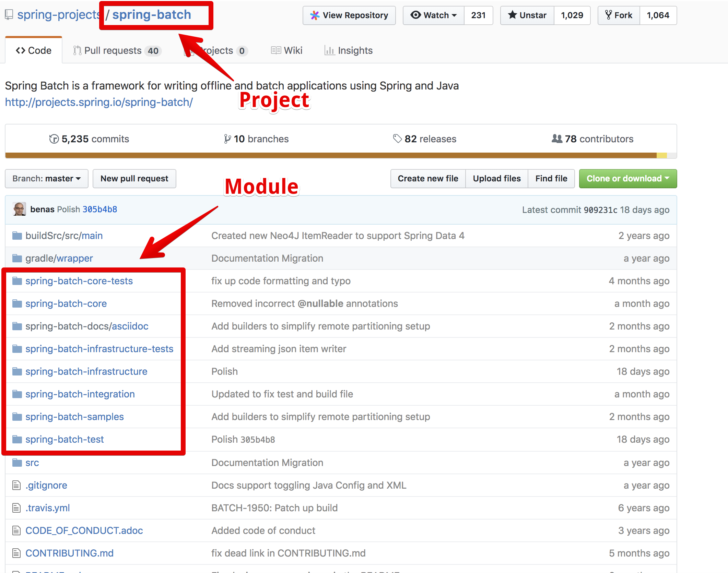Click the spring-batch-infrastructure-tests folder icon
The image size is (728, 573).
(17, 349)
